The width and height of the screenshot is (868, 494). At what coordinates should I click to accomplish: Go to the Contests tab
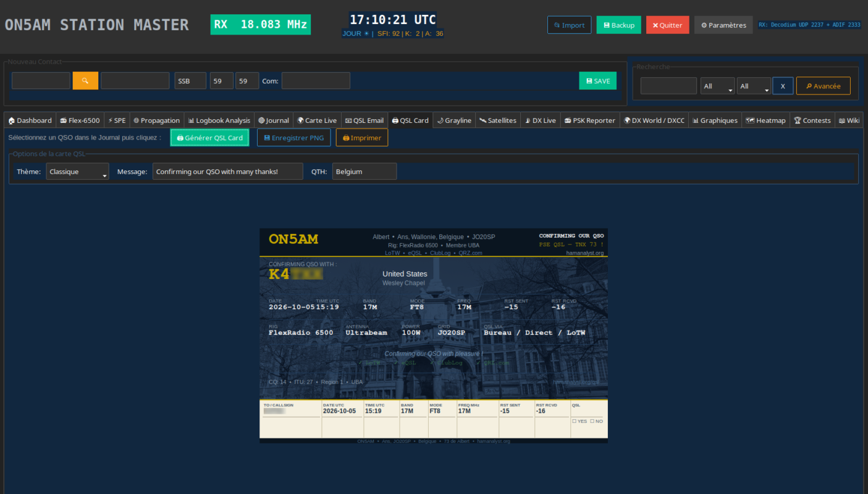point(812,120)
